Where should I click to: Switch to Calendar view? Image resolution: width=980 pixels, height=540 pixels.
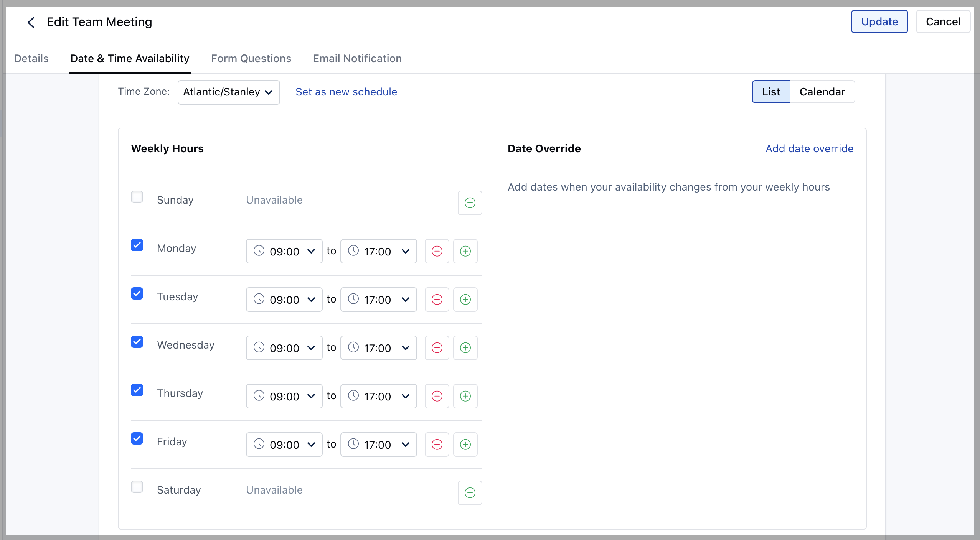[x=822, y=92]
